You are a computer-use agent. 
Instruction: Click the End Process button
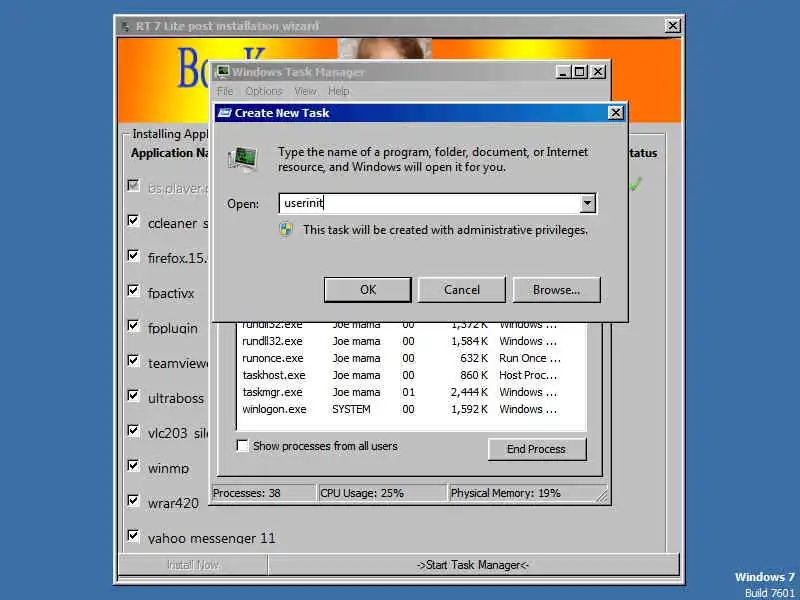click(x=537, y=449)
